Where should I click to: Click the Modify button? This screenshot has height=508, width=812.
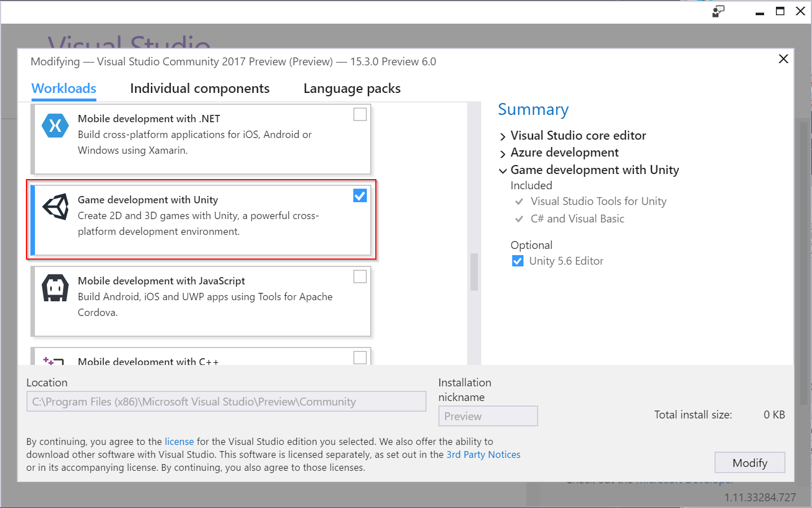tap(749, 462)
